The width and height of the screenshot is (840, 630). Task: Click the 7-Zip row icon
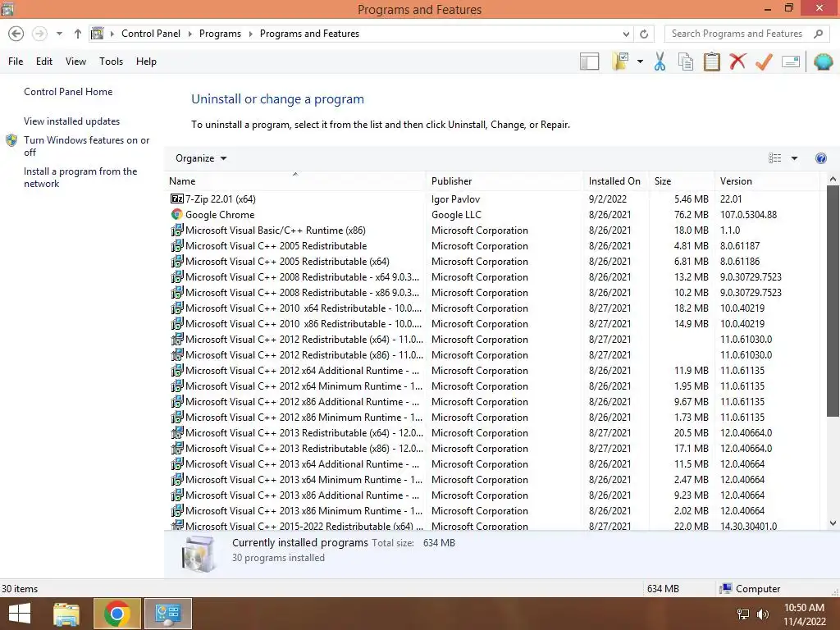click(x=177, y=199)
